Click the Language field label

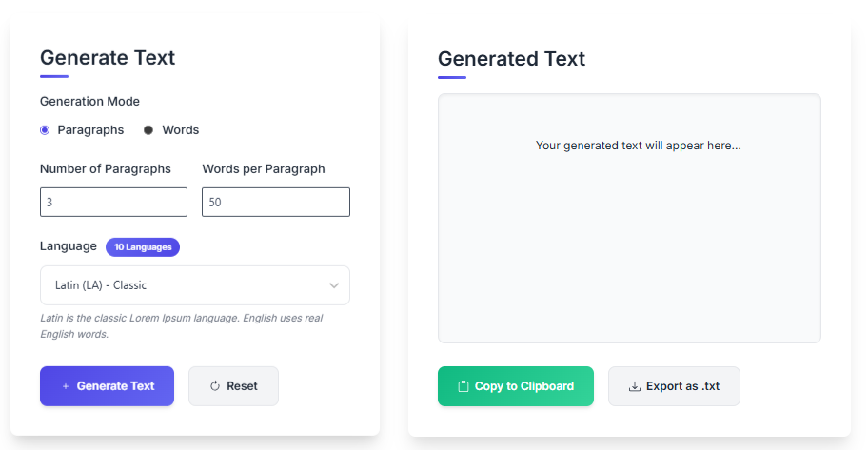coord(69,245)
